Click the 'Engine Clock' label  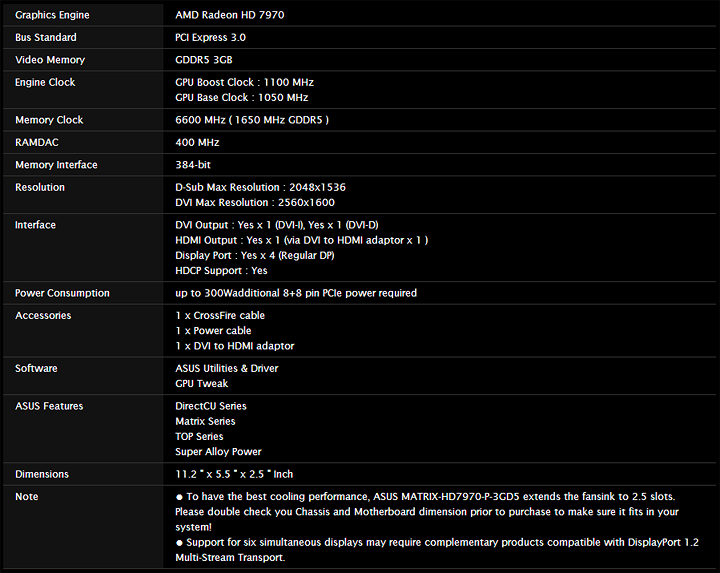[x=45, y=82]
